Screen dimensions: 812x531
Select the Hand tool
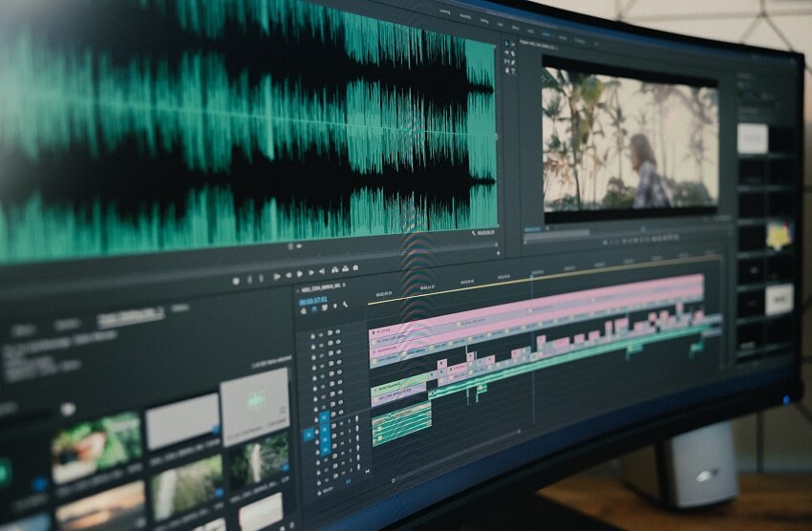point(507,71)
